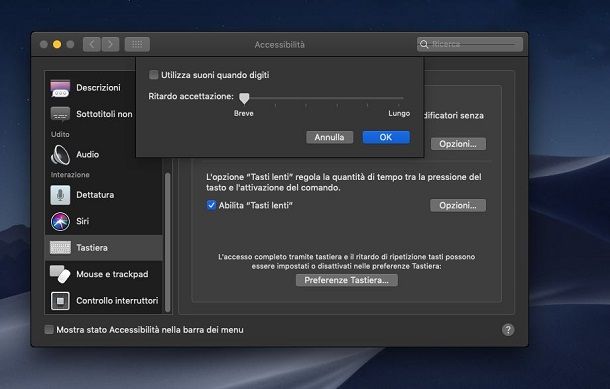This screenshot has height=389, width=610.
Task: Focus the Ricerca search field
Action: [470, 44]
